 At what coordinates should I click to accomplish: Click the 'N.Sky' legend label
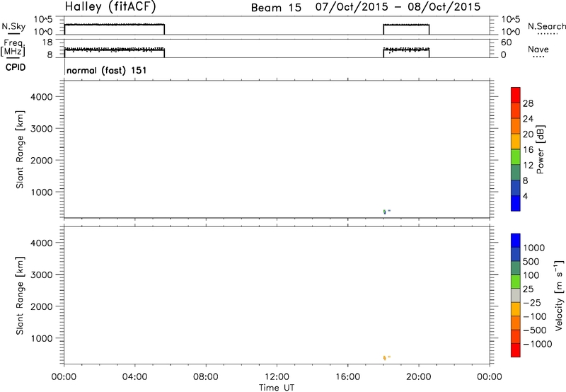click(x=13, y=26)
